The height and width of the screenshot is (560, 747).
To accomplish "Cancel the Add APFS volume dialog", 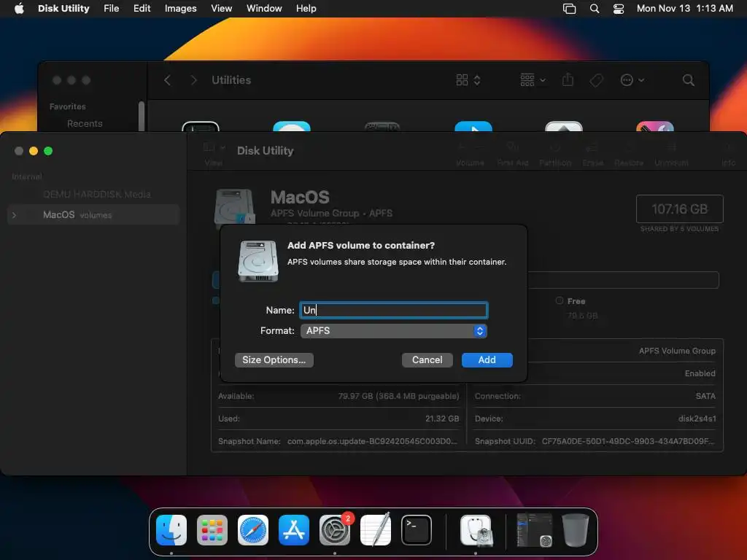I will [x=427, y=360].
